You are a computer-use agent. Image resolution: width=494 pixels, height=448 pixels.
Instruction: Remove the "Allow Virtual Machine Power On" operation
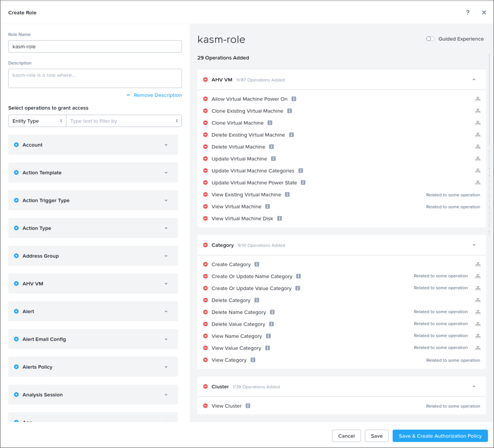click(x=205, y=99)
